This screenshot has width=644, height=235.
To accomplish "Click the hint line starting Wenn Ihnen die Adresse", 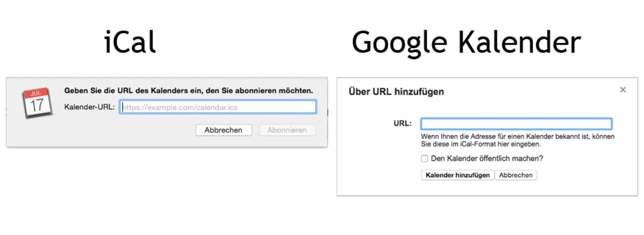I will [x=517, y=137].
